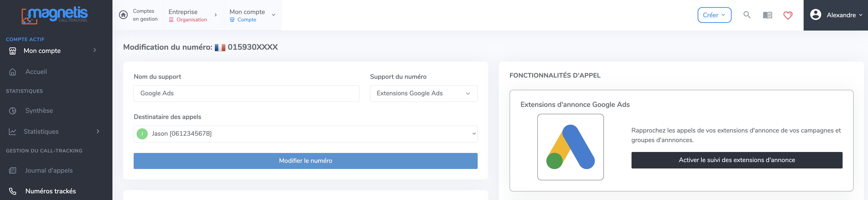Open Synthèse in sidebar
The height and width of the screenshot is (200, 868).
tap(39, 111)
